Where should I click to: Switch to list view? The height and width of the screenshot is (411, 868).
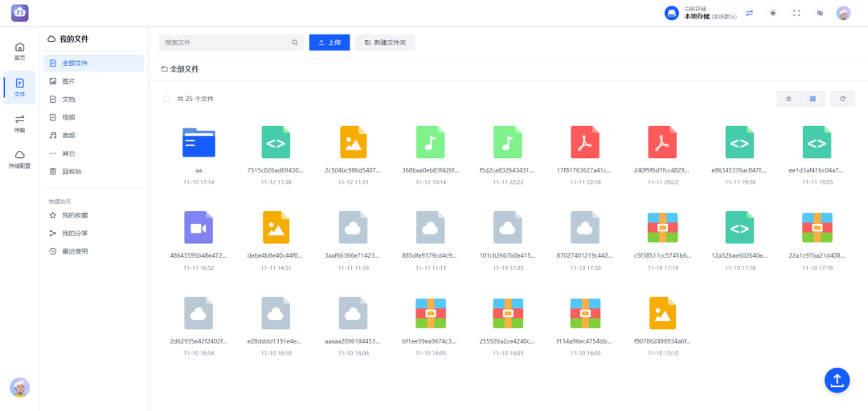pos(788,99)
